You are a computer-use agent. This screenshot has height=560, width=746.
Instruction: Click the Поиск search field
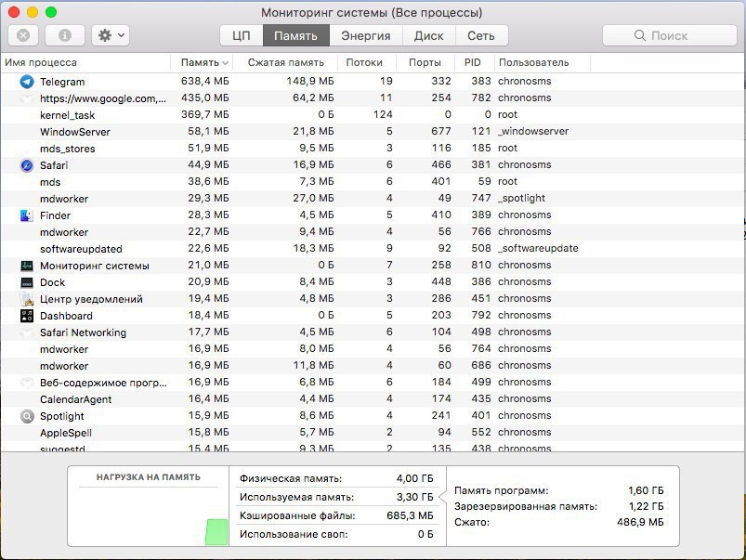[670, 35]
